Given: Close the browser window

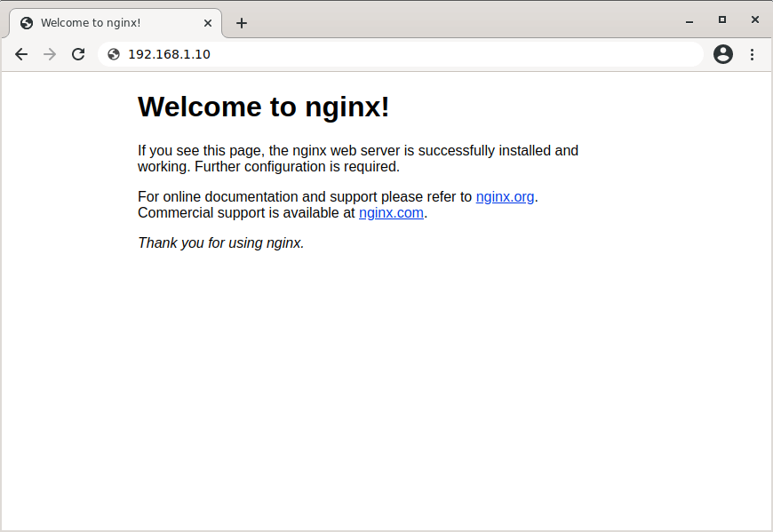Looking at the screenshot, I should pyautogui.click(x=754, y=20).
